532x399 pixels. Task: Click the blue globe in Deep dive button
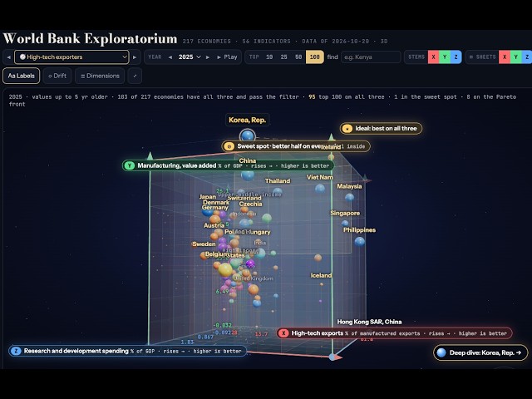point(441,352)
